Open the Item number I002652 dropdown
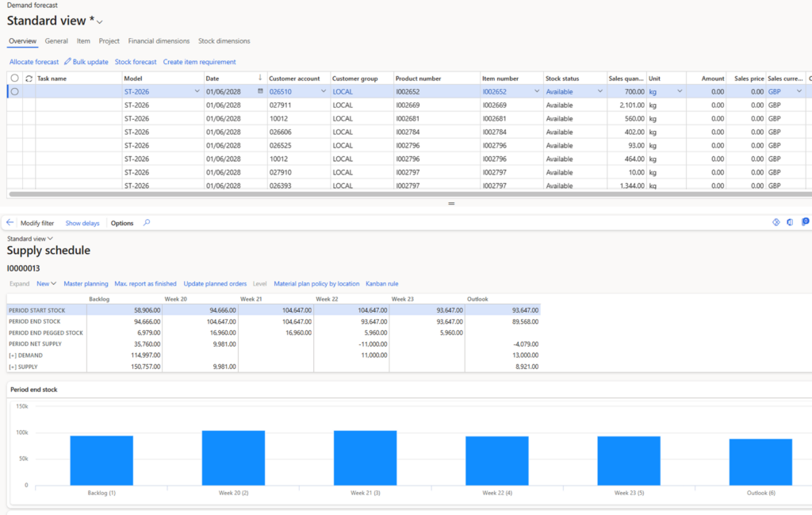The height and width of the screenshot is (515, 812). point(537,91)
